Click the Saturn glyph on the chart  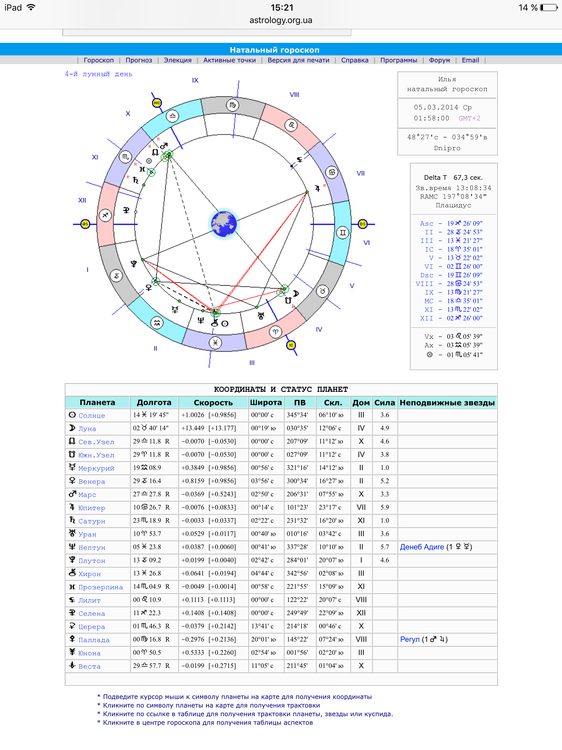coord(136,180)
